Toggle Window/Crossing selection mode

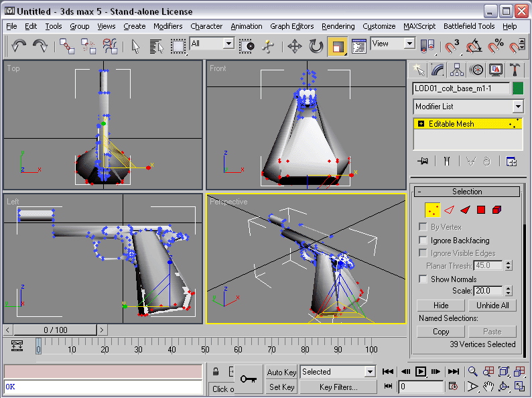tap(247, 46)
